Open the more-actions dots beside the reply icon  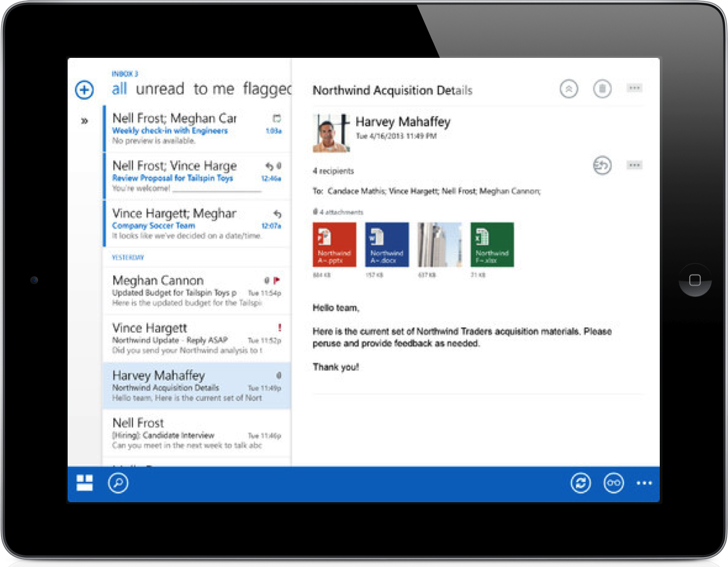point(634,165)
